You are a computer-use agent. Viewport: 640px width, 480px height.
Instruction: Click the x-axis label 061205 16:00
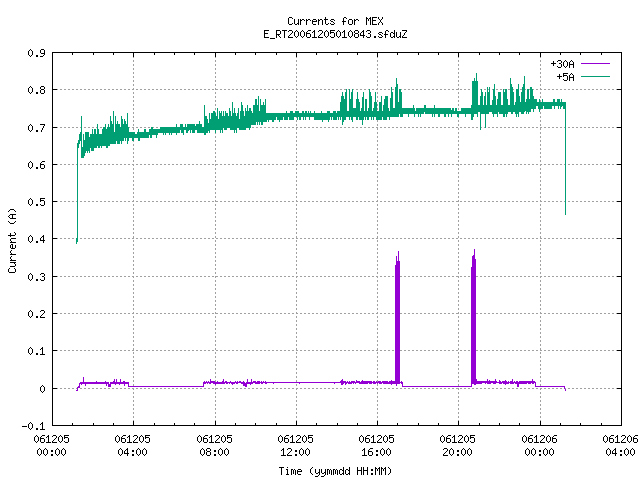click(x=376, y=446)
